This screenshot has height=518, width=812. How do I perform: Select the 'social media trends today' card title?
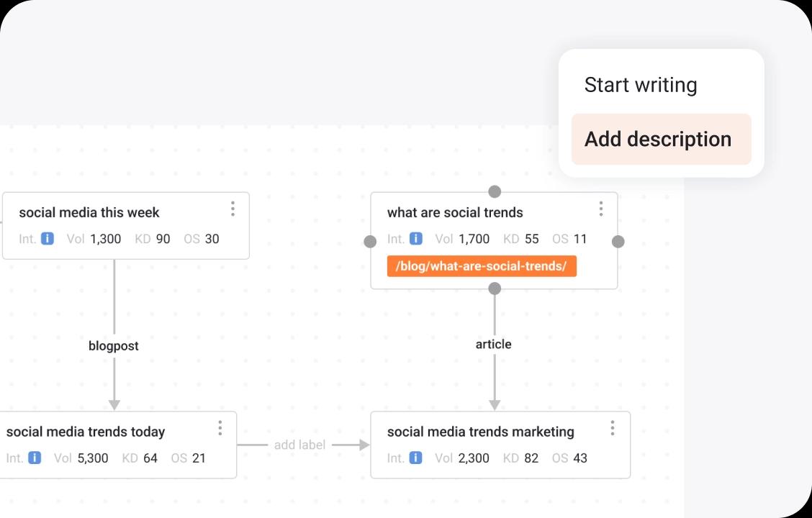(86, 432)
